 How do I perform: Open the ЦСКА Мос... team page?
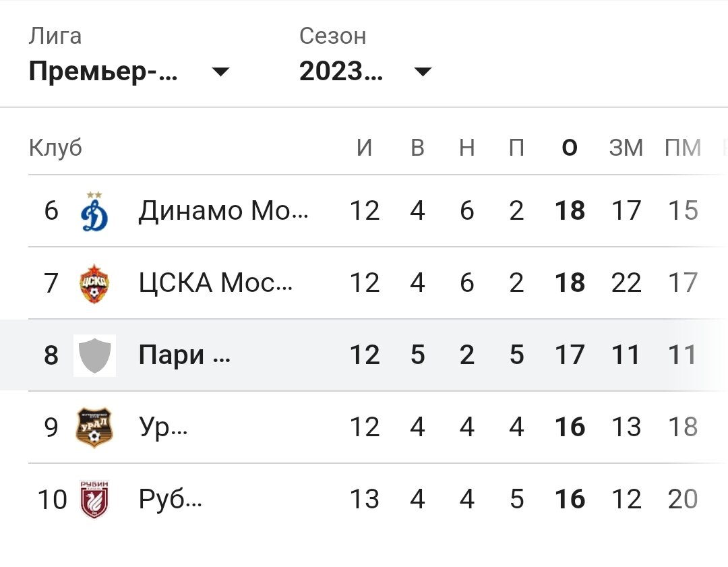coord(216,282)
